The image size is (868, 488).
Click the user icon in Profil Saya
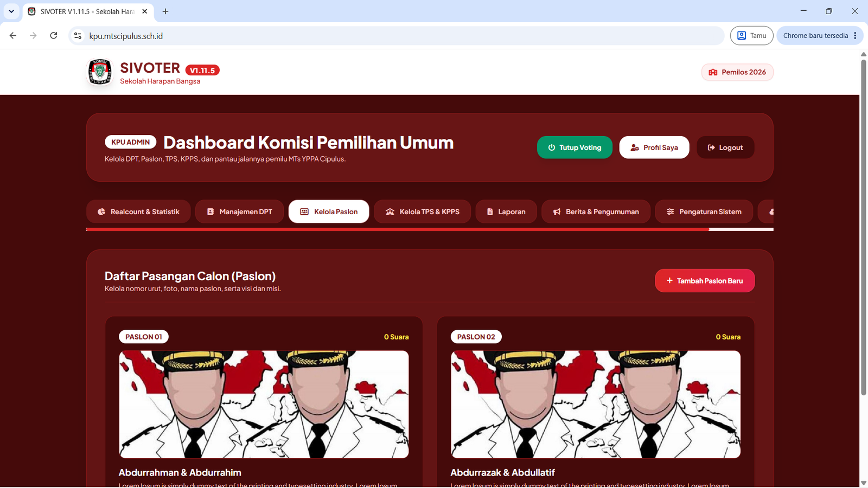(635, 147)
